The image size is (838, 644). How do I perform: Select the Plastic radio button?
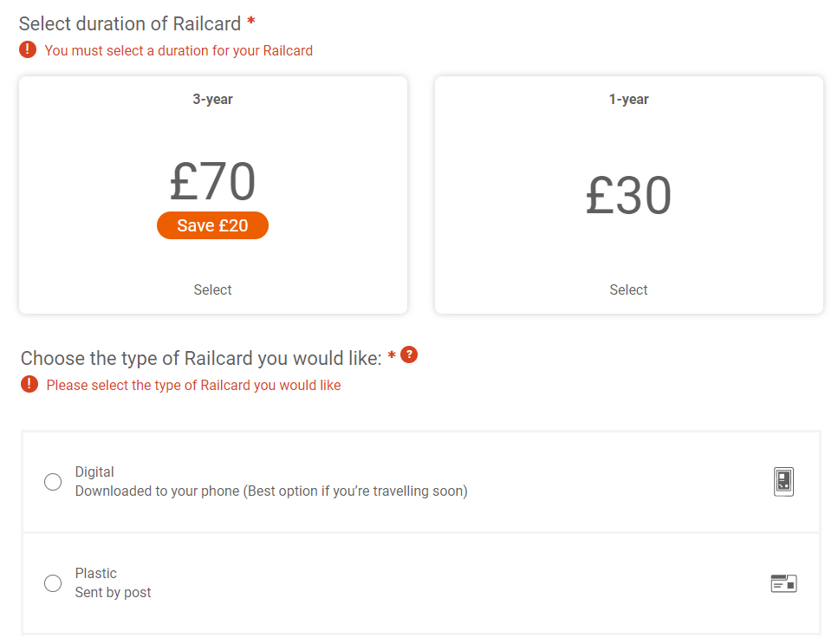pyautogui.click(x=53, y=583)
